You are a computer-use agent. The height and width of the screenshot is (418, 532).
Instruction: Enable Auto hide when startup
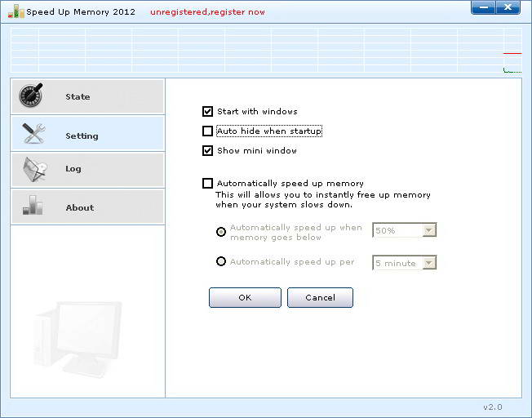[x=207, y=131]
